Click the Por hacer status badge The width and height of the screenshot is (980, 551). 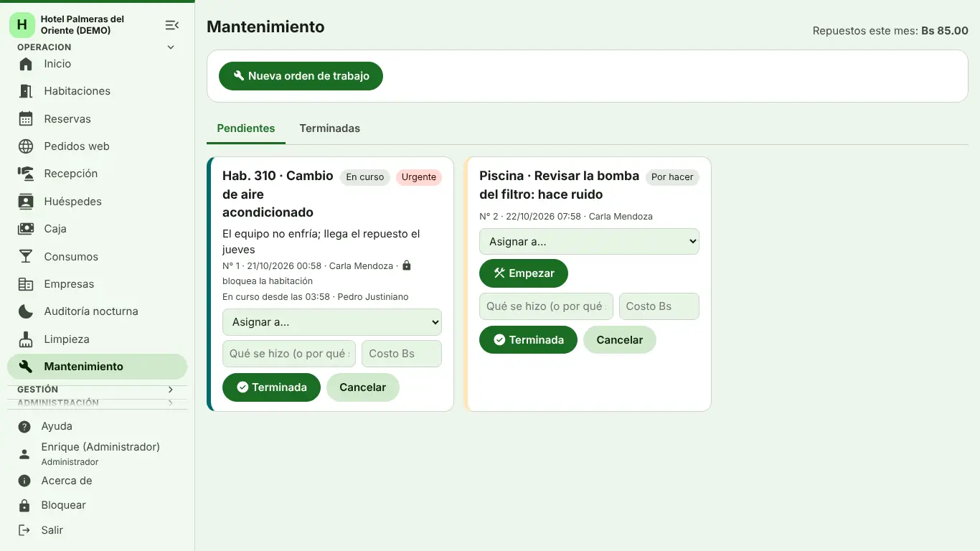click(x=672, y=177)
